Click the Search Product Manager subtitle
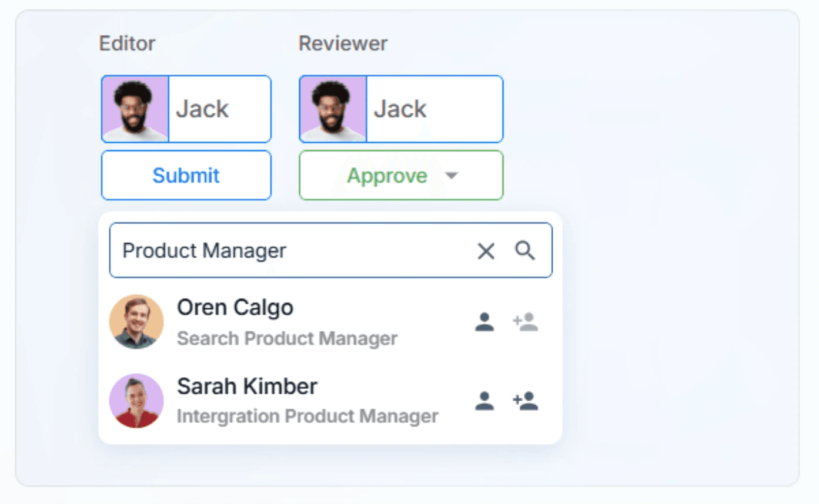Viewport: 819px width, 504px height. tap(287, 339)
